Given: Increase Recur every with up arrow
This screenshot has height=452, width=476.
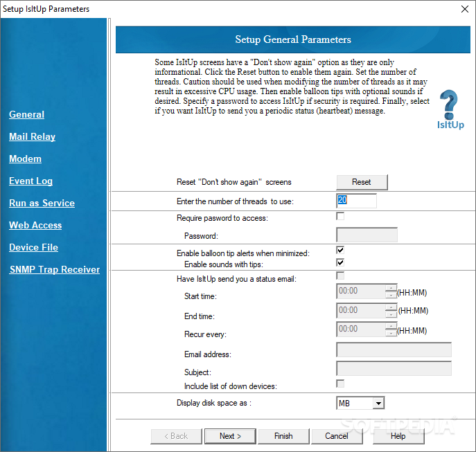Looking at the screenshot, I should (x=391, y=326).
